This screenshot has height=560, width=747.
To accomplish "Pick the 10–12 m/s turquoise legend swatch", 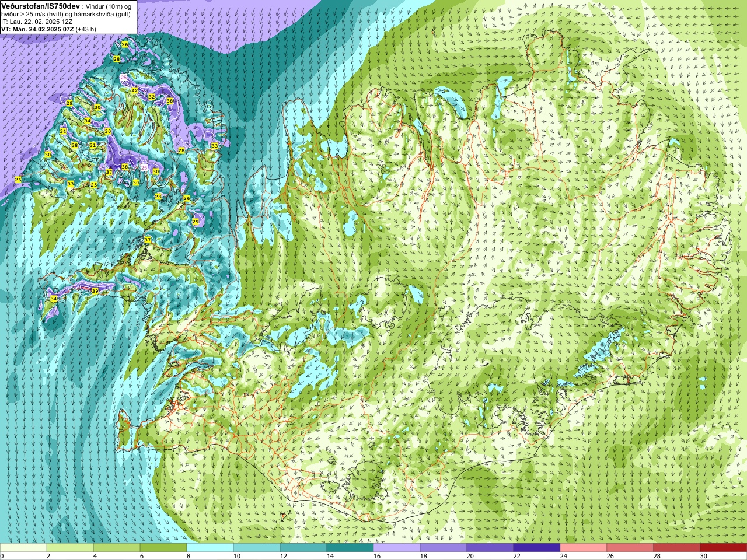I will [x=257, y=548].
